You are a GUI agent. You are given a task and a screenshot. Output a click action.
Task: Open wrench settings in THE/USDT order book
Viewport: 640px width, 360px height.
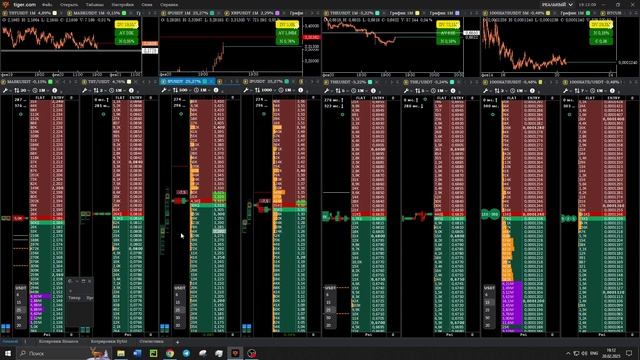tap(407, 90)
